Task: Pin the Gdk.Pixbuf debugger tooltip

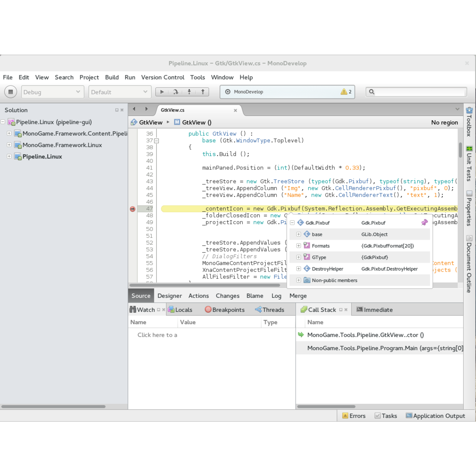Action: [x=424, y=222]
